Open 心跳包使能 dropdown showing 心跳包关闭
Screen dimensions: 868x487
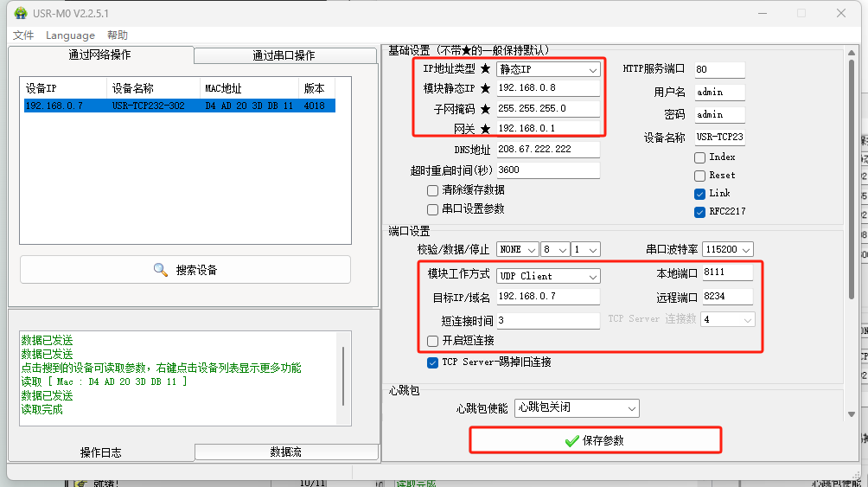pyautogui.click(x=577, y=408)
